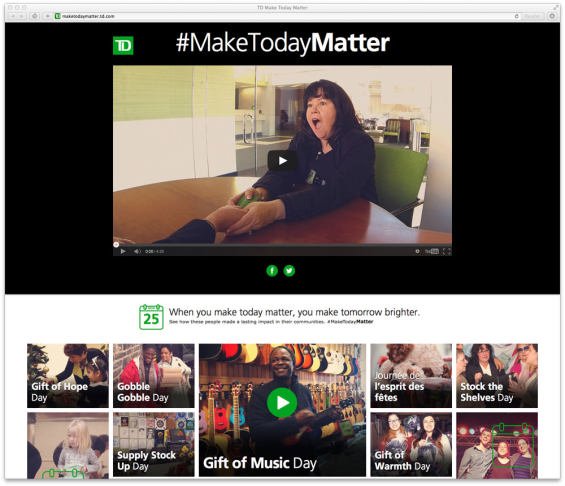Open the video info icon in player bar

click(x=417, y=251)
